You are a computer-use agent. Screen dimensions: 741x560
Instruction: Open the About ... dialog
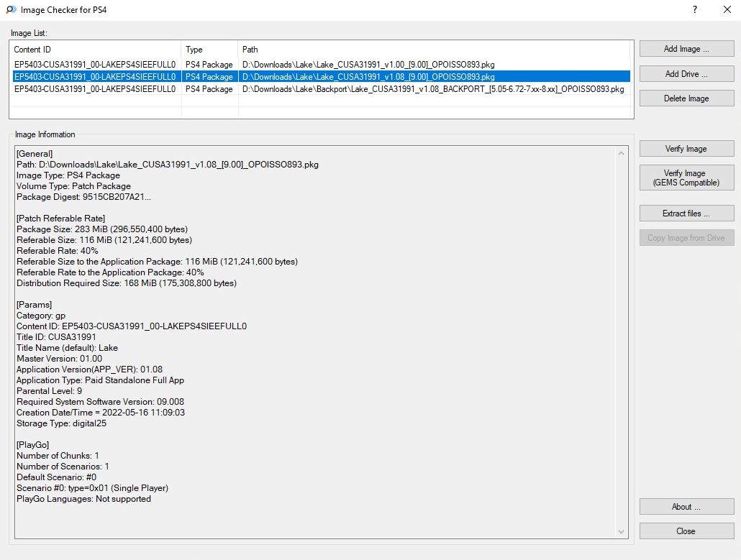(686, 507)
